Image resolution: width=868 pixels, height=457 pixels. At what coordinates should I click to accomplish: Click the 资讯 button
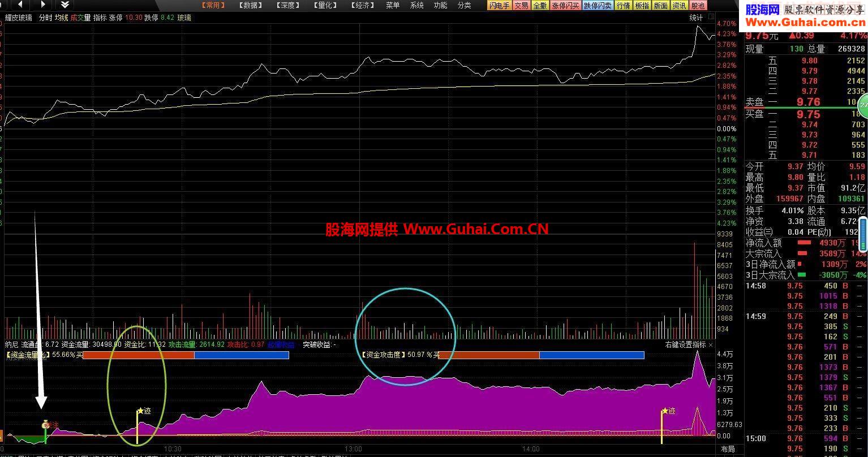(x=679, y=5)
